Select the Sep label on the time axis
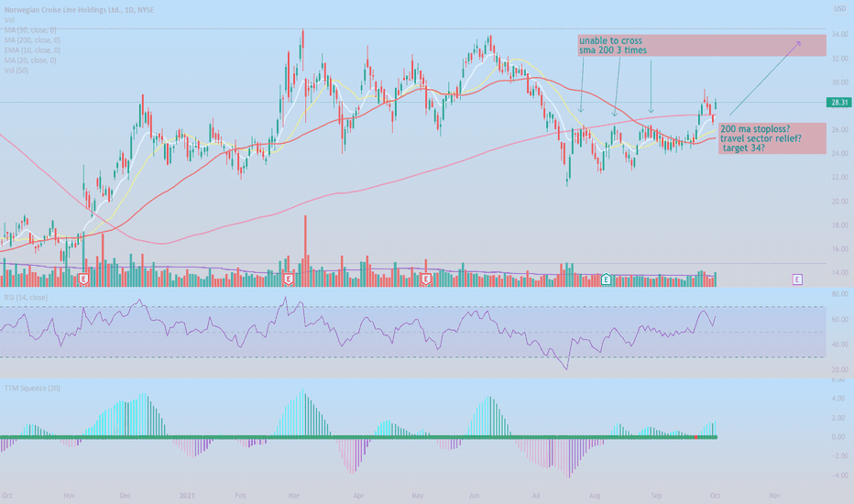Screen dimensions: 854x504 (656, 495)
